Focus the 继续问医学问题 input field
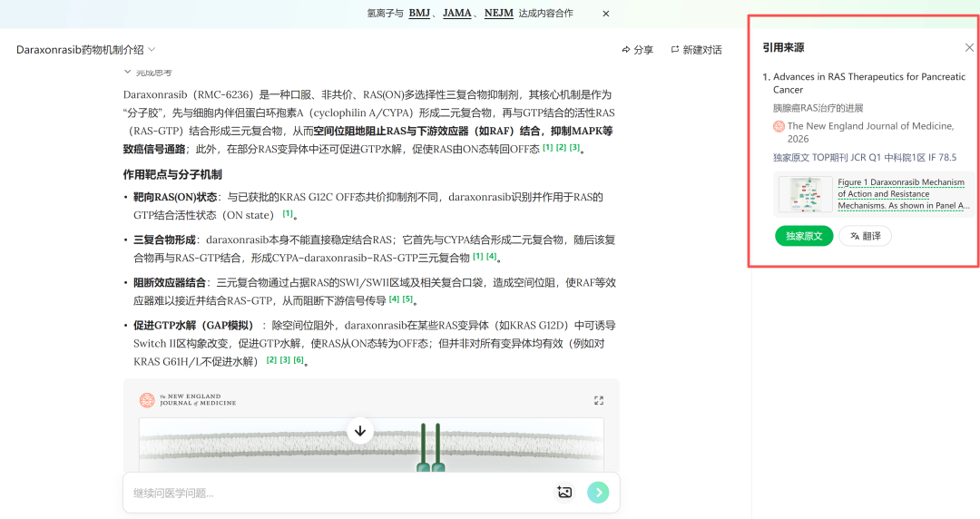Image resolution: width=980 pixels, height=519 pixels. pyautogui.click(x=338, y=493)
